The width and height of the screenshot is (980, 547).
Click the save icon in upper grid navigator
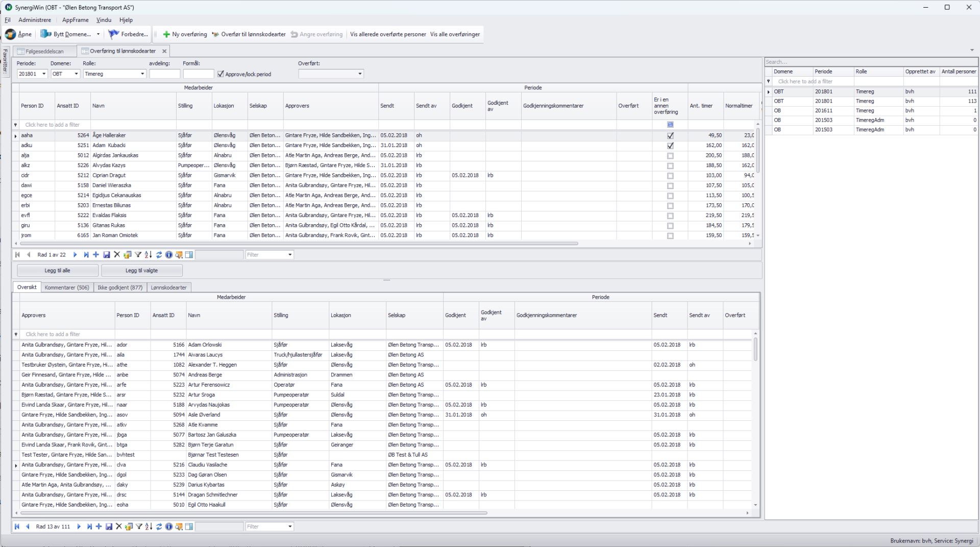[106, 255]
